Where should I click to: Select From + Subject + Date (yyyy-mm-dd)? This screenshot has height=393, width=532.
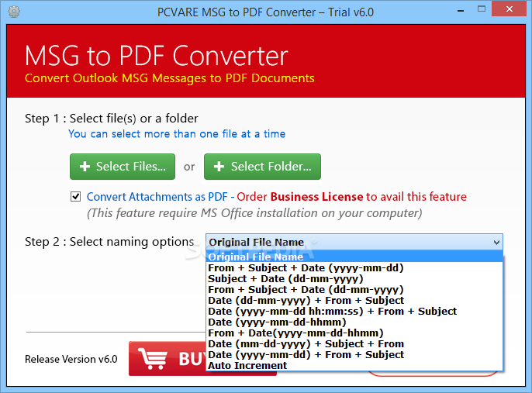(x=354, y=268)
